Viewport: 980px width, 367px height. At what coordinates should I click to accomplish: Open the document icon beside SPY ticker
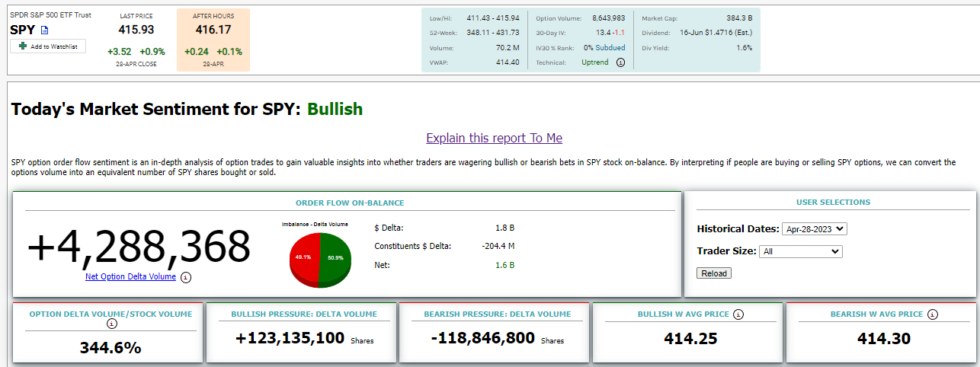[x=44, y=30]
